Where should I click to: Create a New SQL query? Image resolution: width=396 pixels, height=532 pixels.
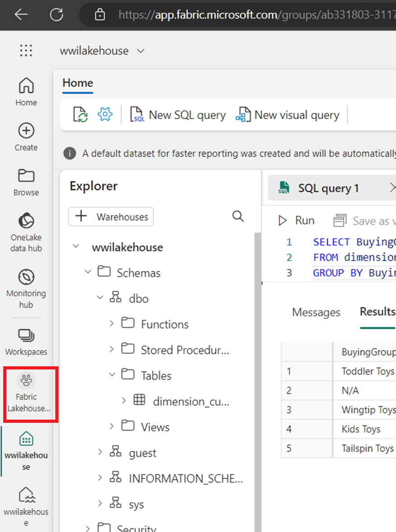(178, 115)
